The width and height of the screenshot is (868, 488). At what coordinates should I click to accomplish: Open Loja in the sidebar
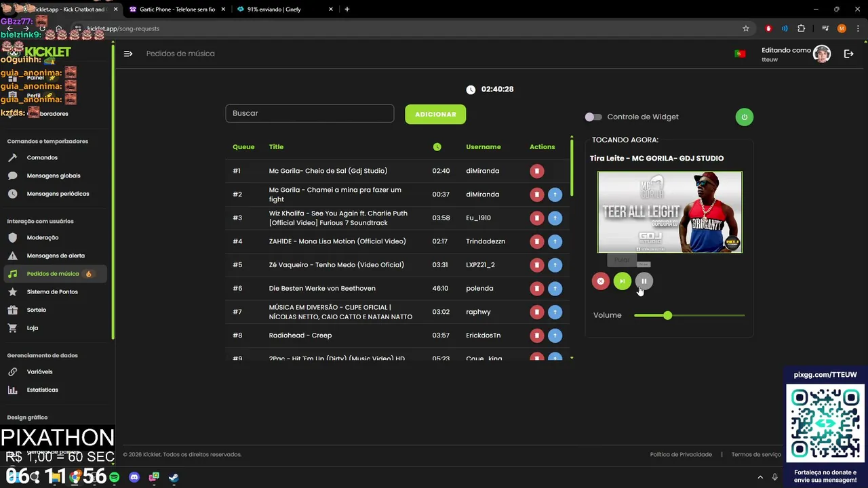[x=33, y=328]
